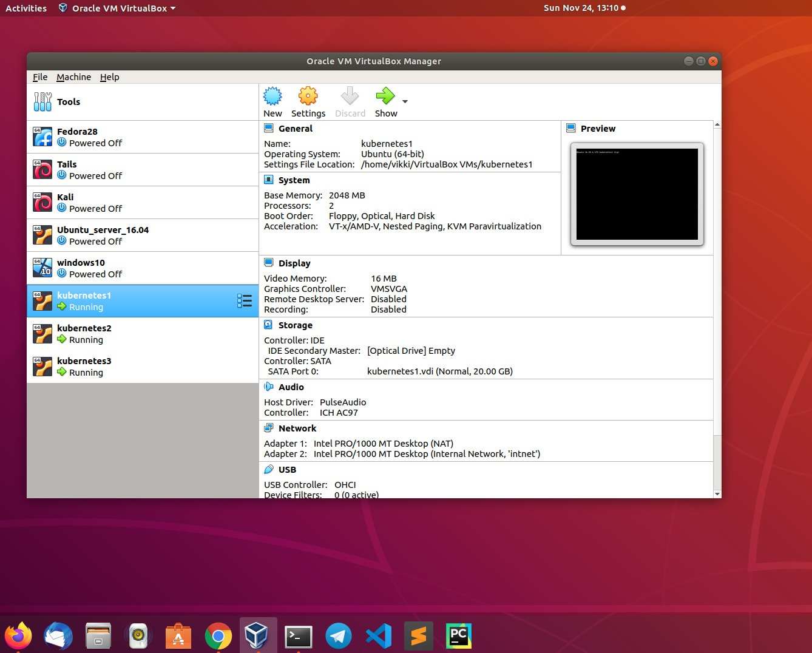Click the USB section heading
The height and width of the screenshot is (653, 812).
pos(287,470)
